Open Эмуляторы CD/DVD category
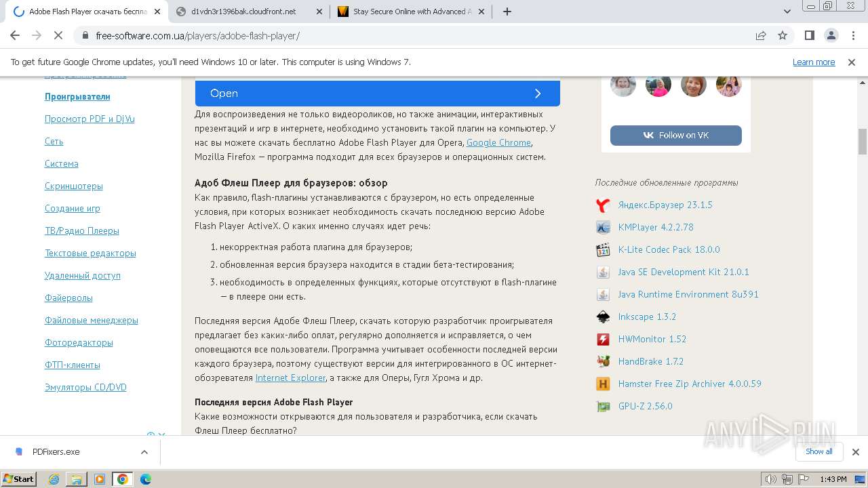This screenshot has height=488, width=868. click(x=85, y=387)
